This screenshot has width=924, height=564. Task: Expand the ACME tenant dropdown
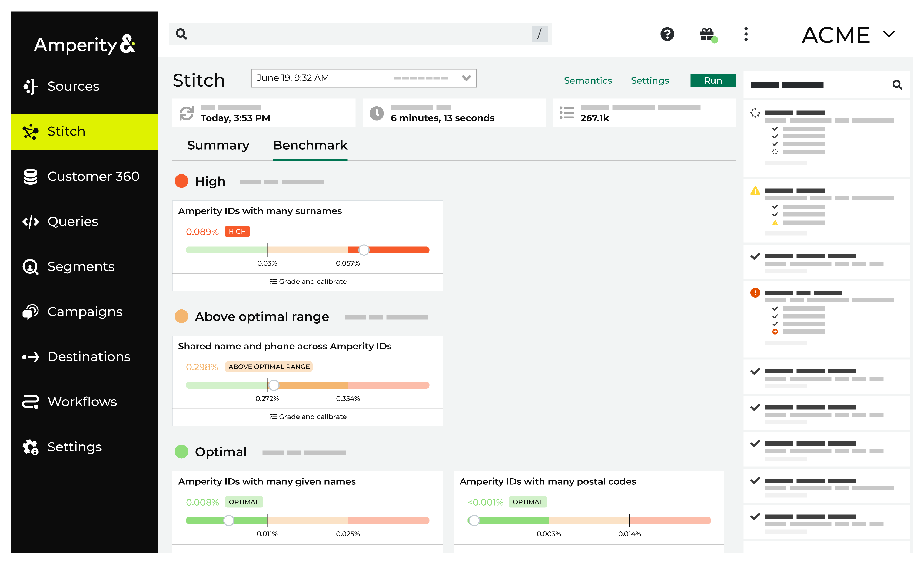(848, 35)
